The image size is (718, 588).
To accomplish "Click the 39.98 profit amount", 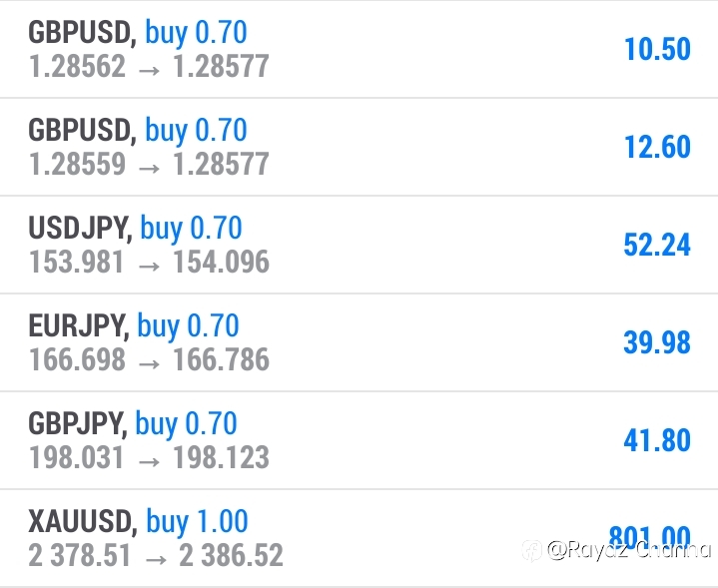I will coord(657,342).
